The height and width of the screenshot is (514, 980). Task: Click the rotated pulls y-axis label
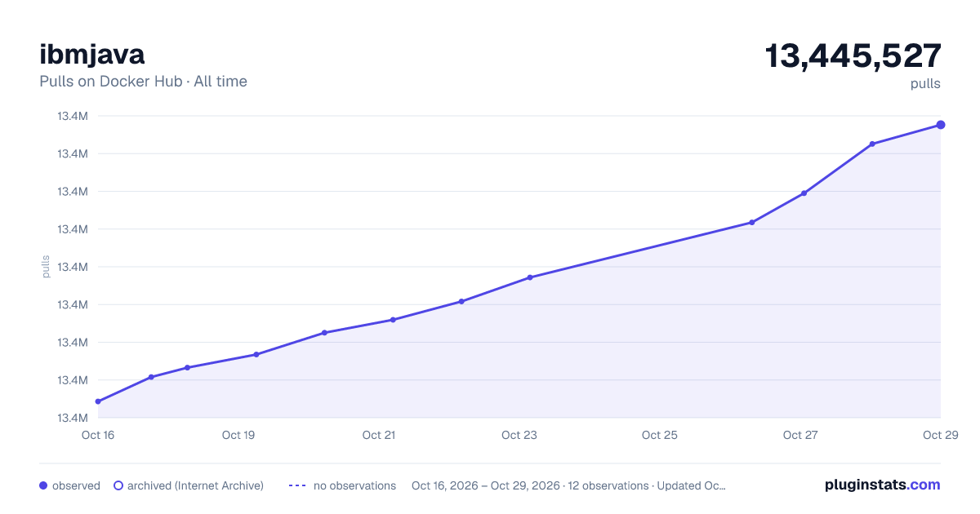coord(46,267)
